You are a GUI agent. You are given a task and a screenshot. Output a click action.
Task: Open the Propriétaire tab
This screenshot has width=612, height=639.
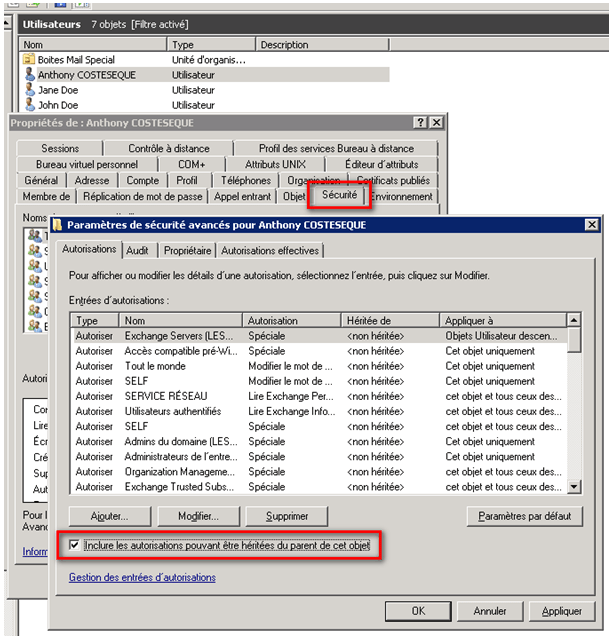pyautogui.click(x=187, y=250)
